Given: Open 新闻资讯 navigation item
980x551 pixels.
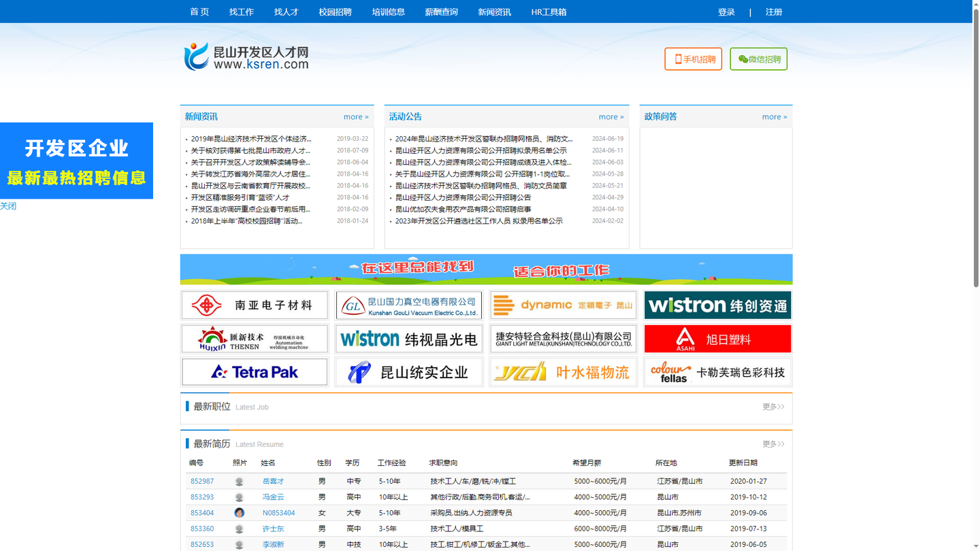Looking at the screenshot, I should pos(495,12).
